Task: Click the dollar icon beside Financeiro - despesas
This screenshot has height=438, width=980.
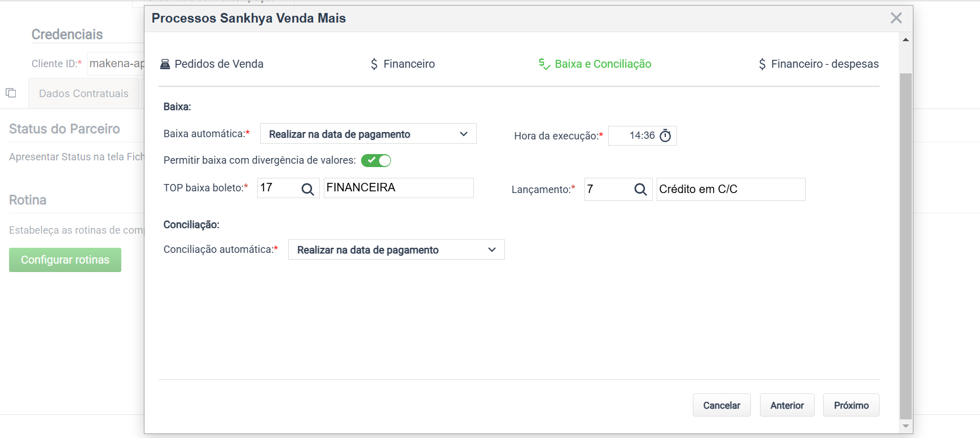Action: coord(762,64)
